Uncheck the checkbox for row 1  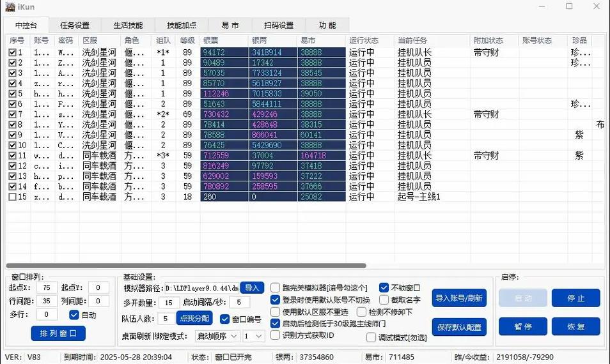[x=12, y=52]
